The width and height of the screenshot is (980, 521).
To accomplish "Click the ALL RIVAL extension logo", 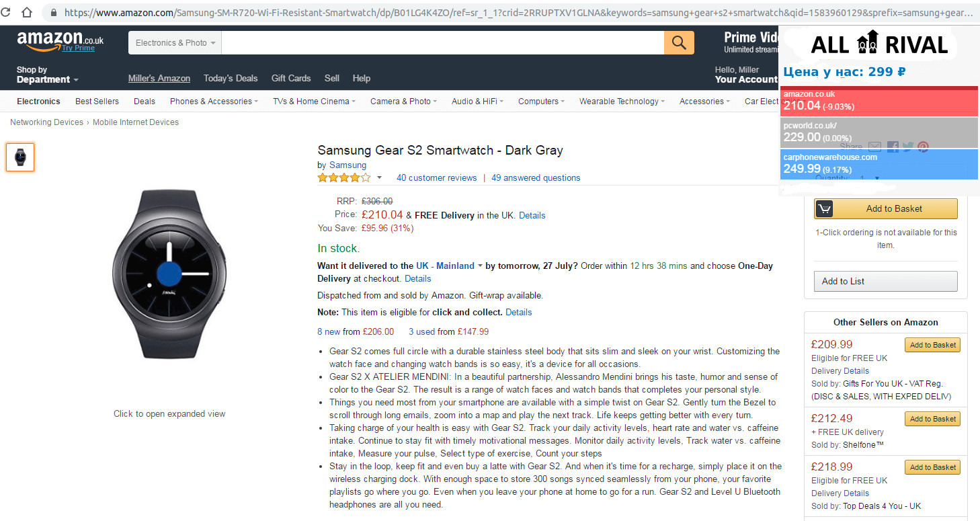I will [x=879, y=45].
